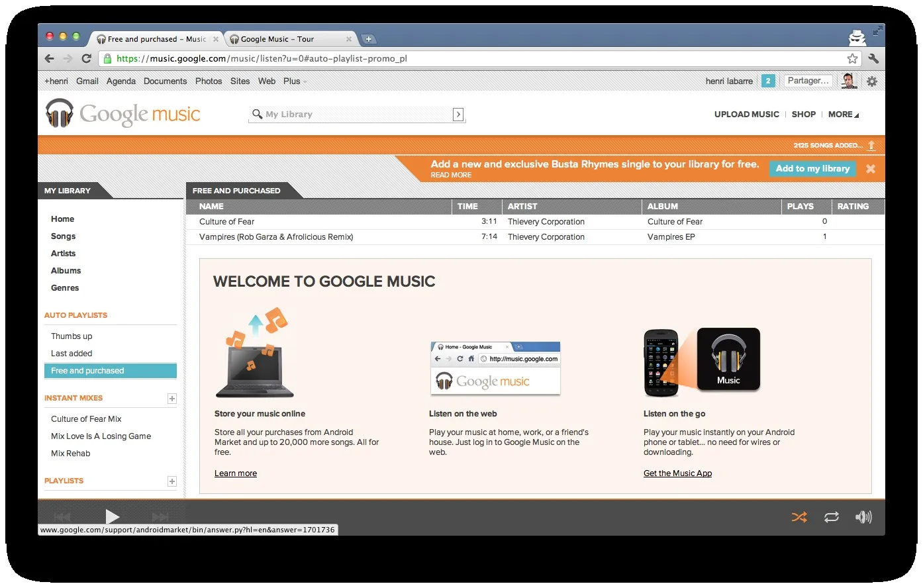Submit search with the arrow button

coord(458,115)
